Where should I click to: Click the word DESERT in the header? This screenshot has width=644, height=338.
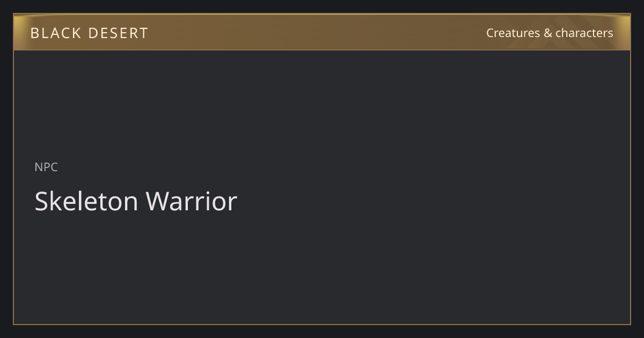[118, 33]
